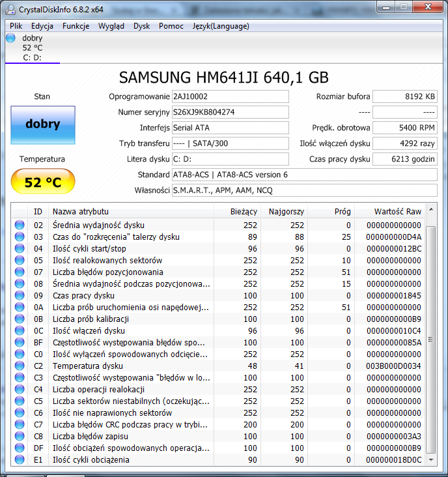Viewport: 448px width, 477px height.
Task: Click the Prędk. obrotowa field 5400 RPM
Action: (x=405, y=128)
